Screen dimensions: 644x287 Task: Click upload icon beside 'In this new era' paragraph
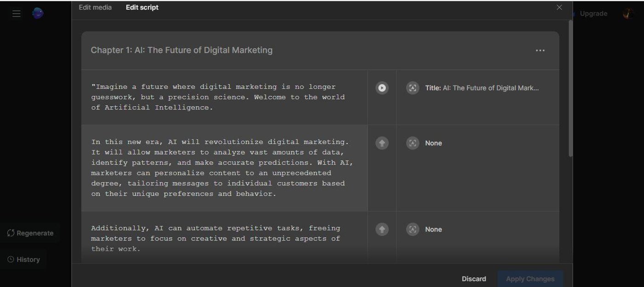382,143
